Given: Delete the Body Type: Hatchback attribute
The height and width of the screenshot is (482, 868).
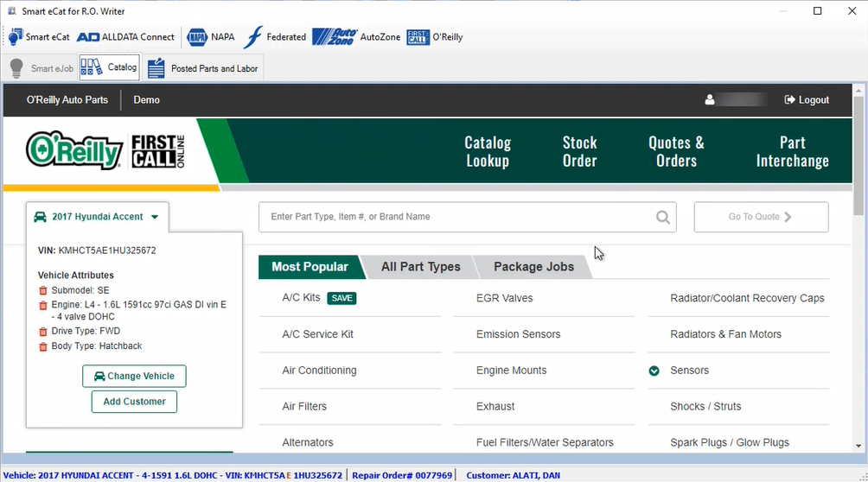Looking at the screenshot, I should [42, 346].
